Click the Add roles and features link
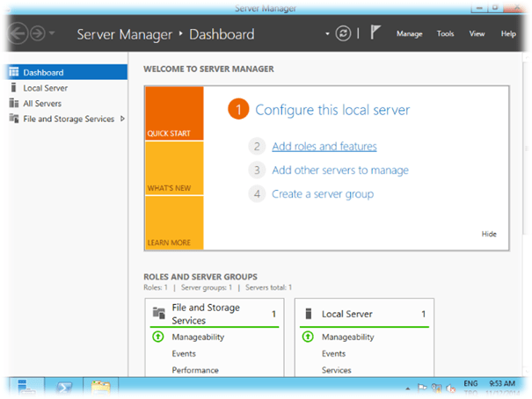Viewport: 532px width, 399px height. pyautogui.click(x=324, y=147)
